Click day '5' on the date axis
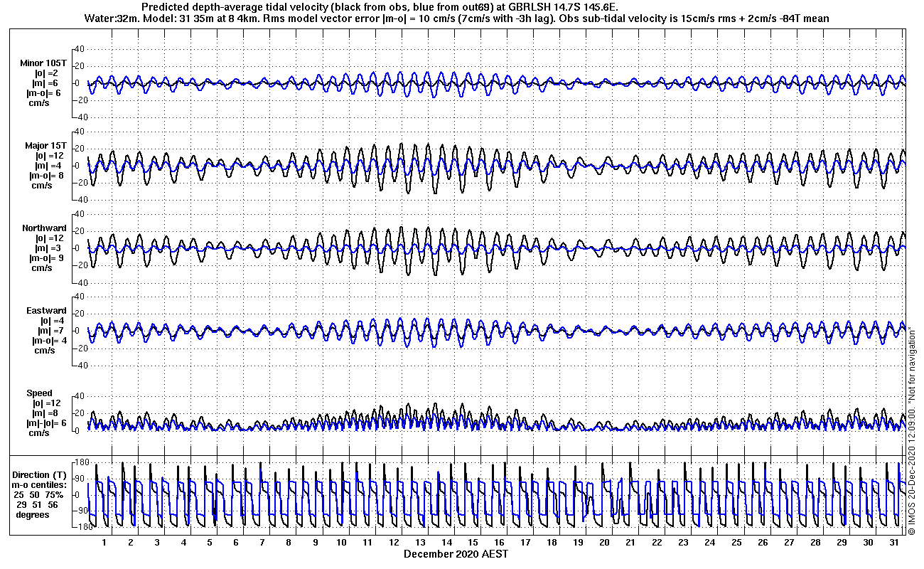Screen dimensions: 924x569 [x=210, y=543]
